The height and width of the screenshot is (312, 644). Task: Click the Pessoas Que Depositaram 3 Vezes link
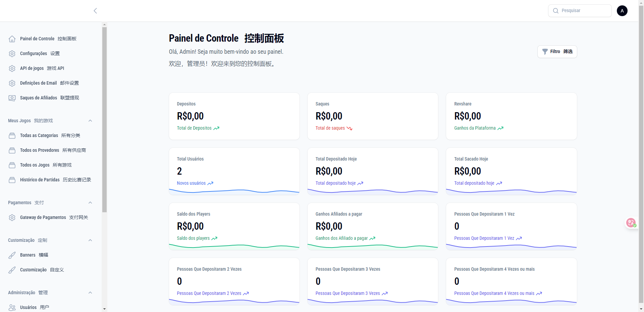tap(347, 294)
